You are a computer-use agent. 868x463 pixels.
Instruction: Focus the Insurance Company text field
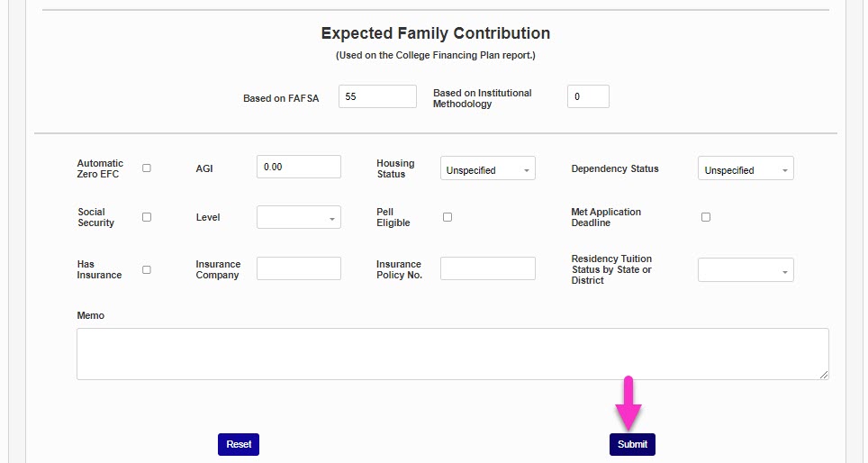[x=298, y=268]
